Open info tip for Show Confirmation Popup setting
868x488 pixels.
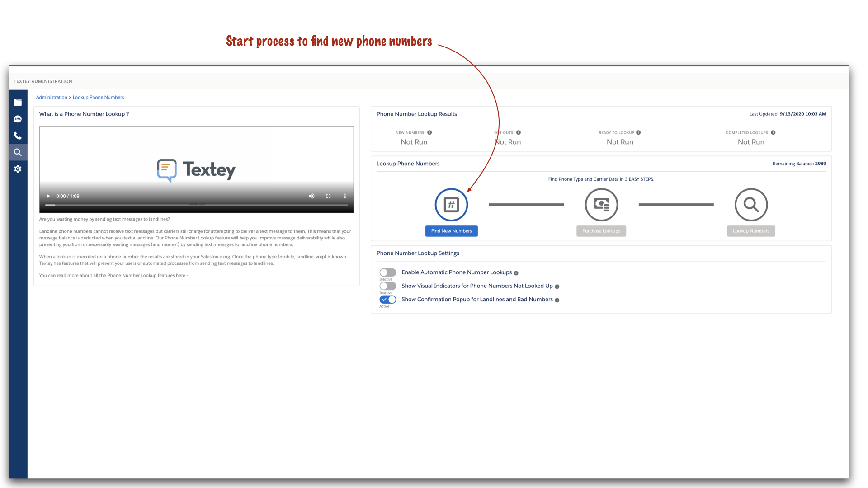point(557,300)
